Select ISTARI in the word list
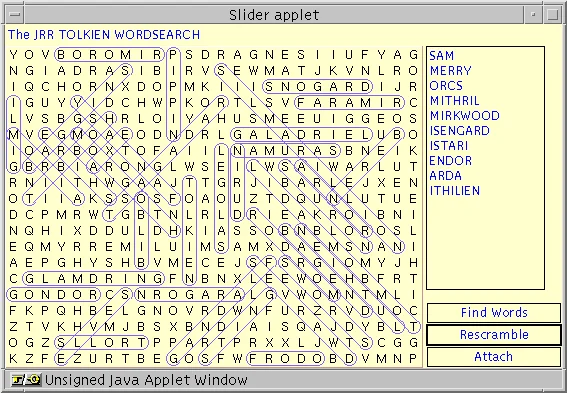This screenshot has height=393, width=567. point(449,146)
